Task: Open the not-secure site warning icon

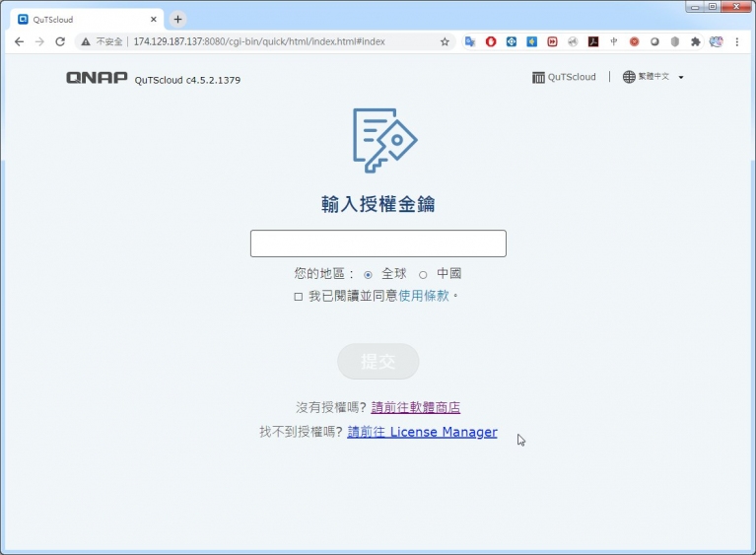Action: point(86,42)
